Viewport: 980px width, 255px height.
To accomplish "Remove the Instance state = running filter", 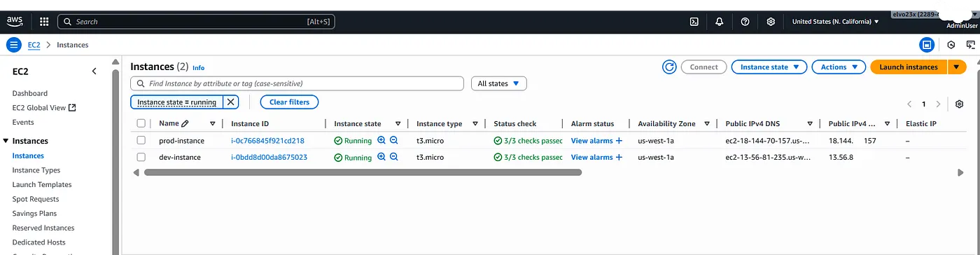I will point(231,102).
